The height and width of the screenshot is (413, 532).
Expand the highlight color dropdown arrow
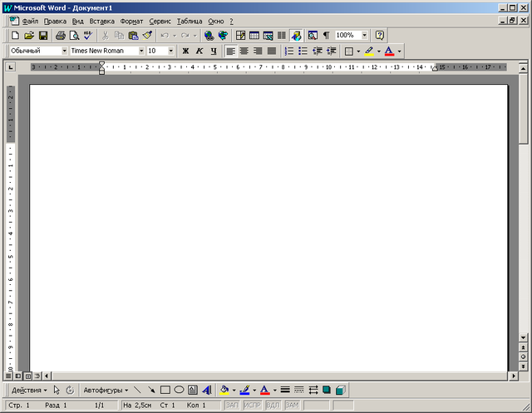coord(379,52)
